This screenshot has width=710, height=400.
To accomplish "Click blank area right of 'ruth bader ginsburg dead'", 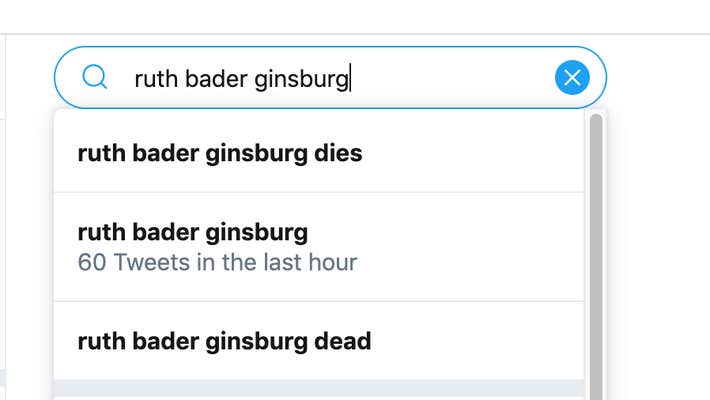I will click(478, 341).
